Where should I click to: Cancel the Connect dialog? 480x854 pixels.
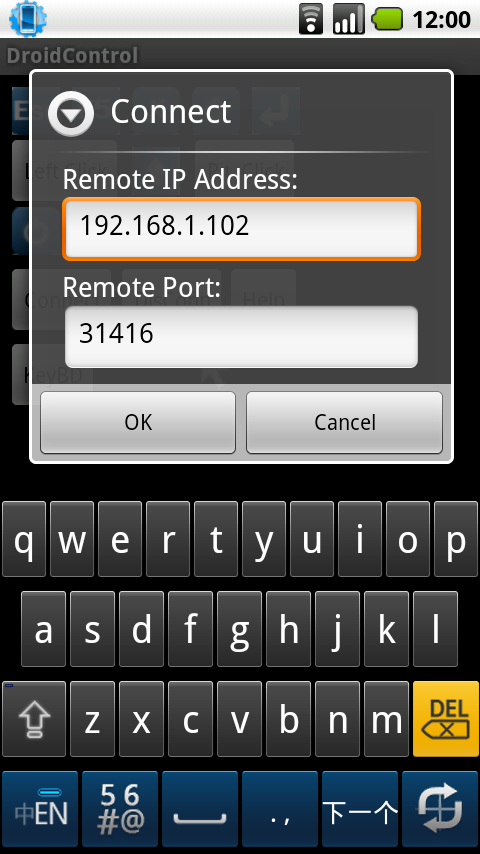344,423
